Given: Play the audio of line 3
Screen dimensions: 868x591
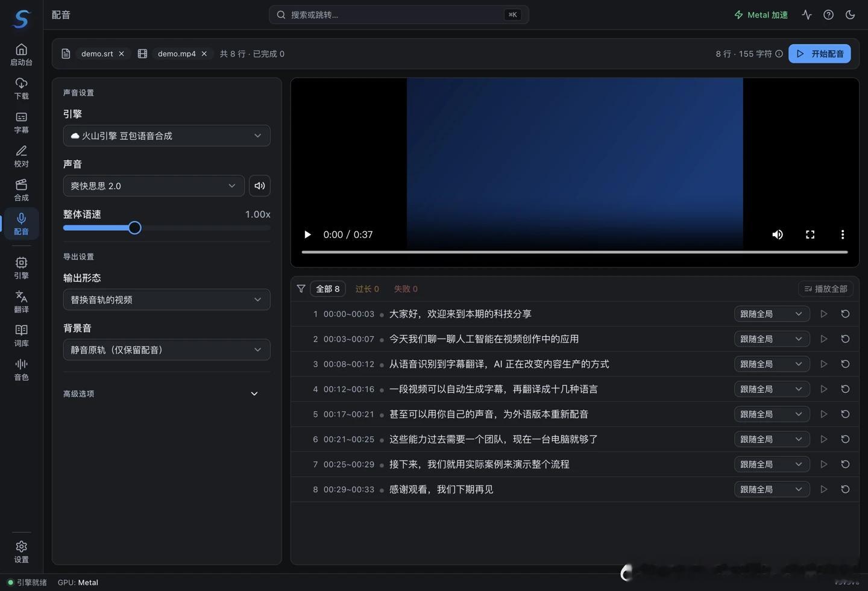Looking at the screenshot, I should (823, 364).
